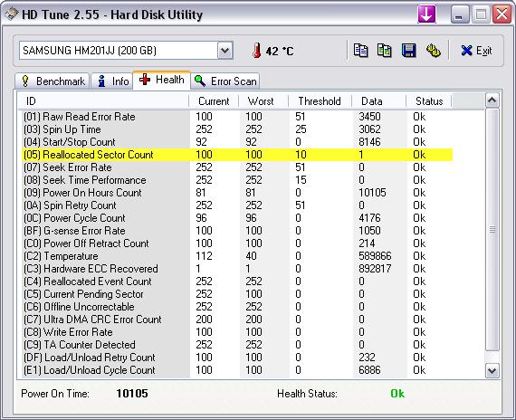Select the Ultra DMA CRC Error Count row
This screenshot has width=516, height=420.
pyautogui.click(x=237, y=320)
